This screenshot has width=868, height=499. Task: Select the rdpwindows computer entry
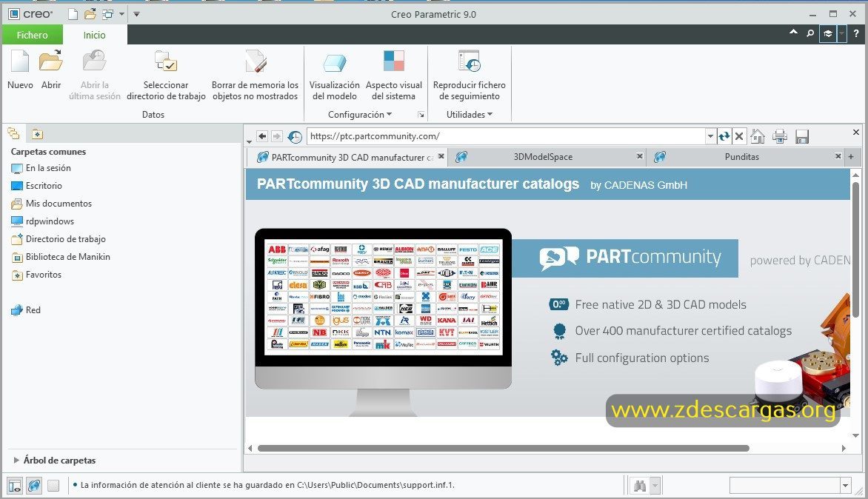click(x=43, y=221)
